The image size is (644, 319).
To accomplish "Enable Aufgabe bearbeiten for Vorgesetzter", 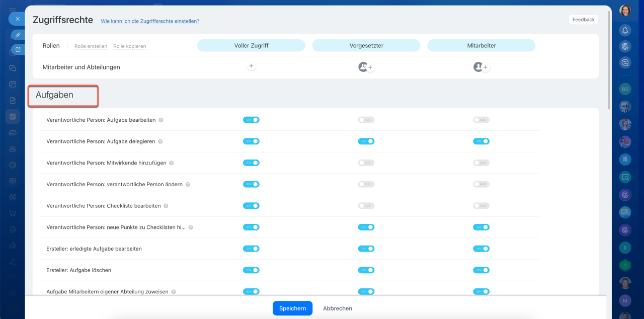I will [x=366, y=120].
